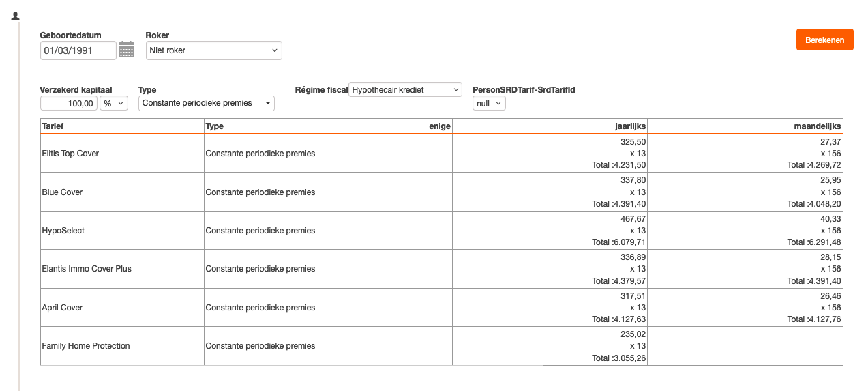The image size is (868, 391).
Task: Select the Family Home Protection row
Action: [x=86, y=346]
